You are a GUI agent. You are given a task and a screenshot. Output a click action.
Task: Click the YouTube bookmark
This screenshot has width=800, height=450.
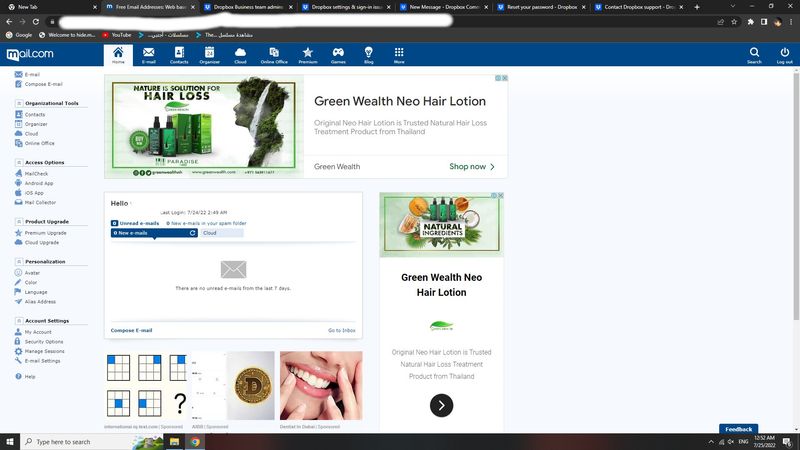click(x=117, y=35)
